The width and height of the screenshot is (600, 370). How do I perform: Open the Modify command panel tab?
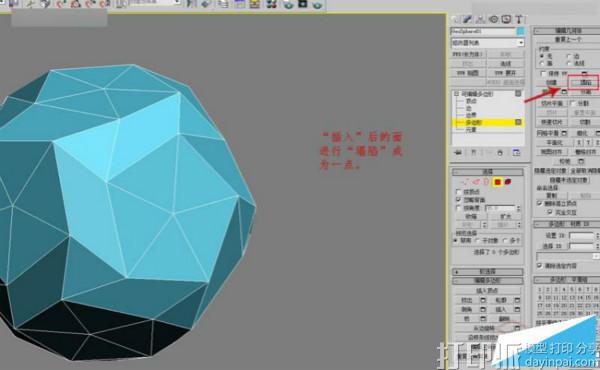[x=467, y=19]
